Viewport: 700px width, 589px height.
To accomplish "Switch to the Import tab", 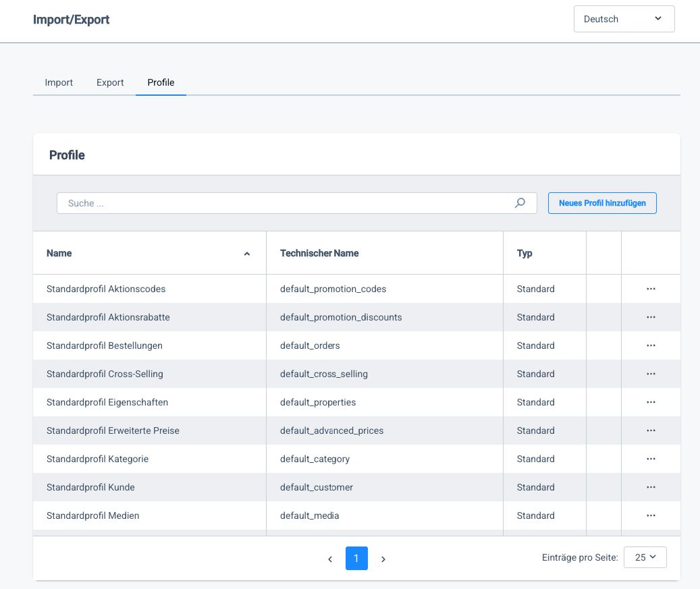I will click(x=59, y=82).
